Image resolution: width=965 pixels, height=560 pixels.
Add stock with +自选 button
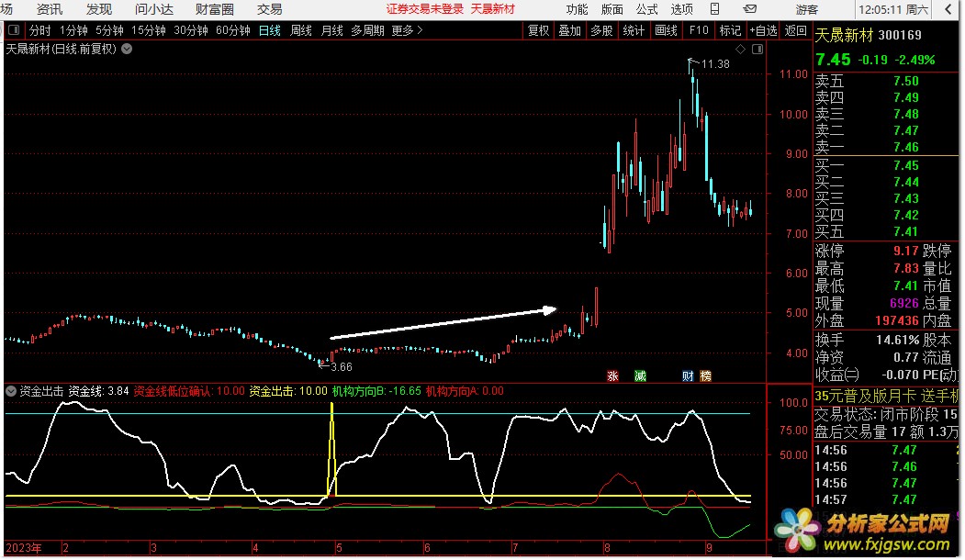coord(763,30)
